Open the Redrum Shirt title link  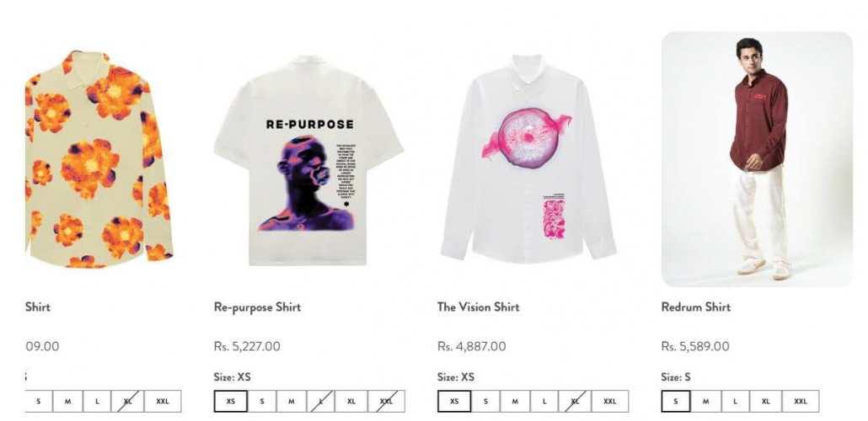pyautogui.click(x=696, y=307)
